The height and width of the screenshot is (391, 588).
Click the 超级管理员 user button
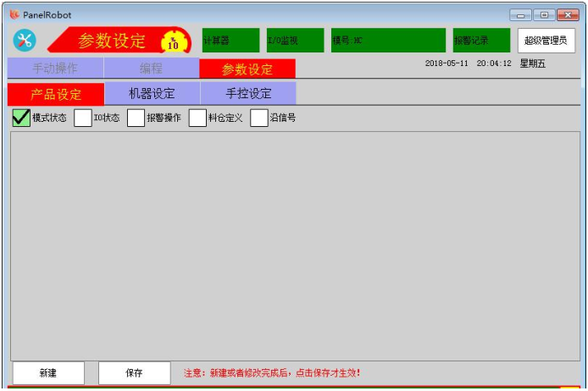(546, 41)
